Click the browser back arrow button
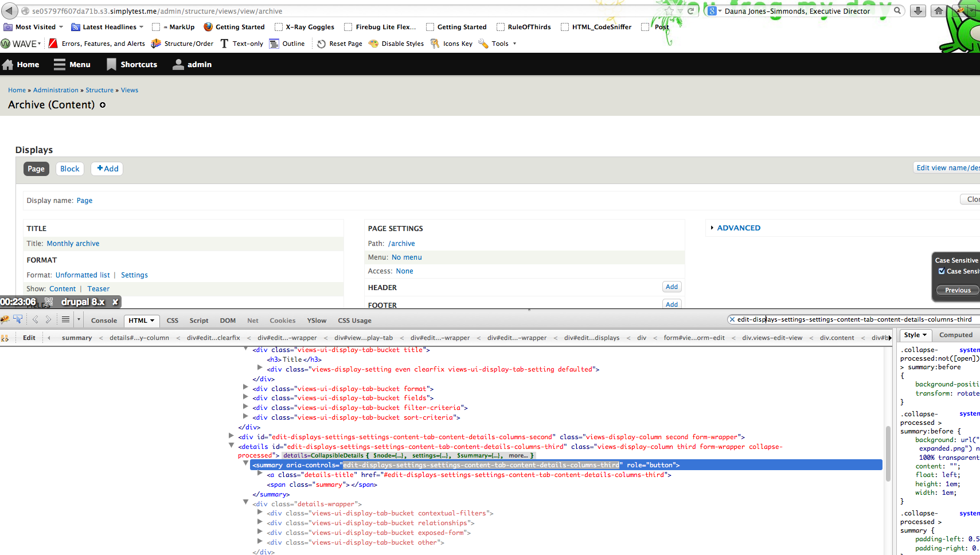Image resolution: width=980 pixels, height=555 pixels. coord(9,11)
